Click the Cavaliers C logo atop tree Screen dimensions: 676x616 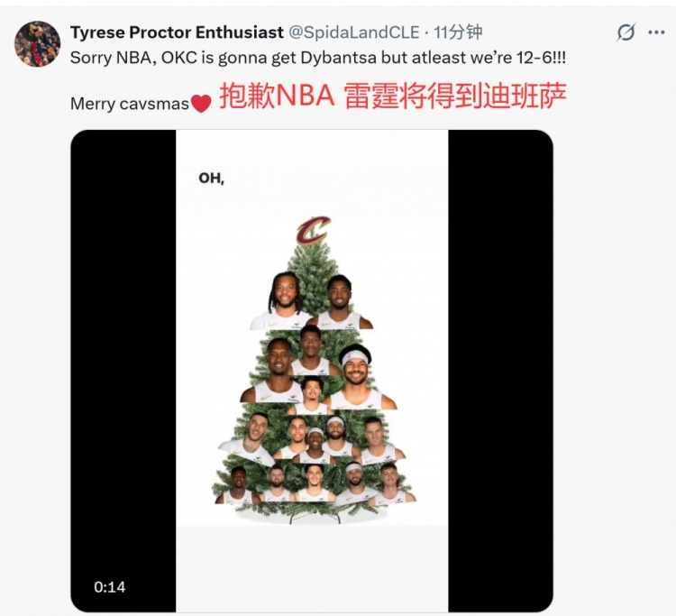click(x=314, y=229)
